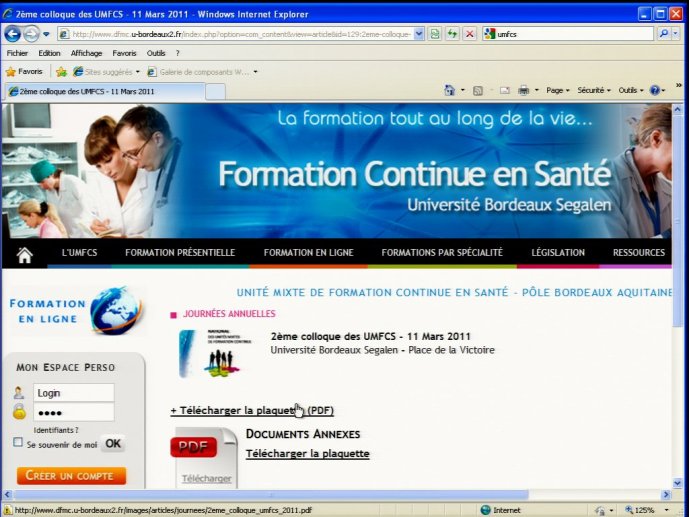The image size is (689, 517).
Task: Click the Login username field
Action: tap(73, 393)
